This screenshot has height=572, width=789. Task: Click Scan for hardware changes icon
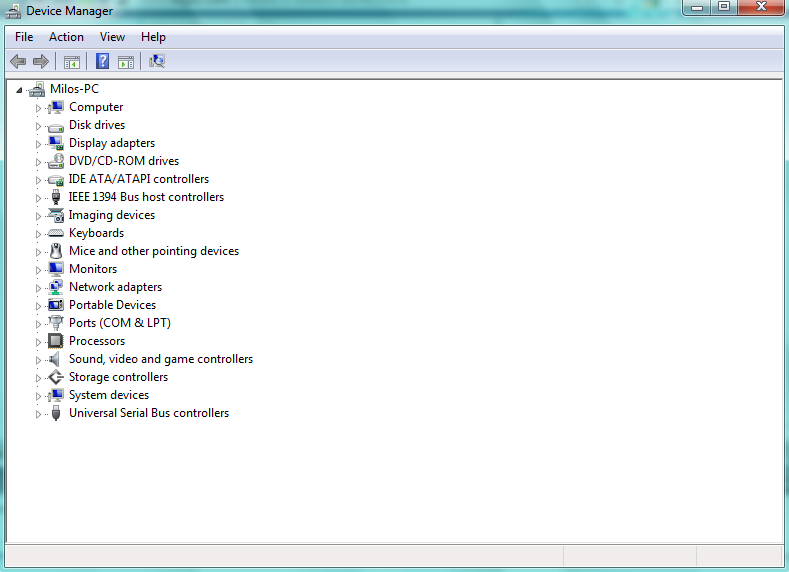coord(157,61)
